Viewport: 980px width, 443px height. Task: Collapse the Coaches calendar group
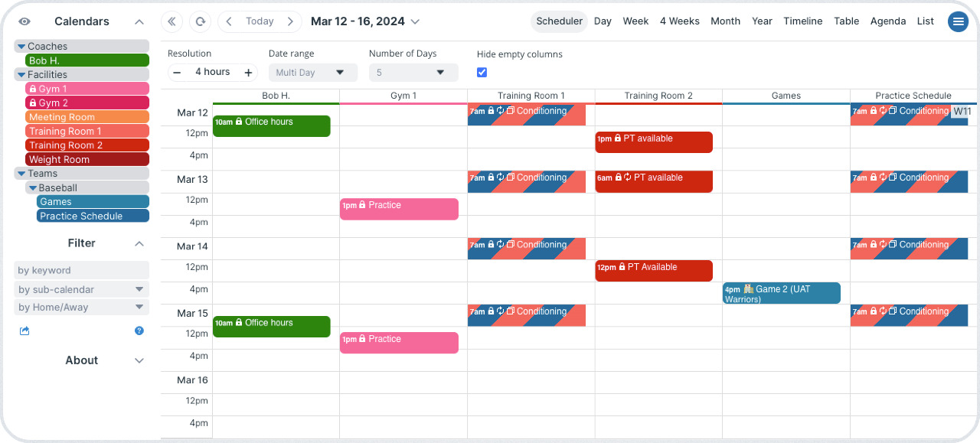[21, 47]
